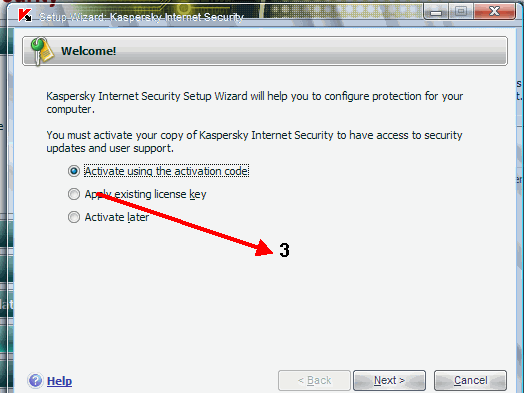This screenshot has width=524, height=393.
Task: Minimize the Setup Wizard window
Action: 436,12
